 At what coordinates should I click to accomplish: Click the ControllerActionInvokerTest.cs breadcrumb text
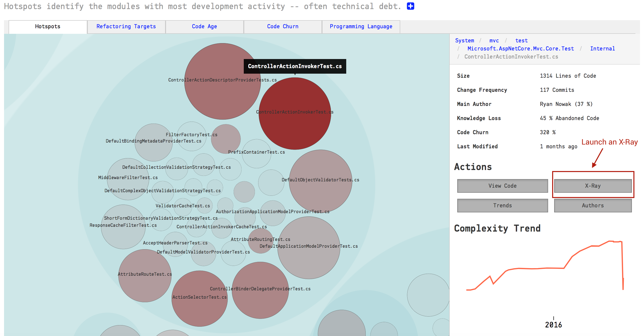coord(511,57)
